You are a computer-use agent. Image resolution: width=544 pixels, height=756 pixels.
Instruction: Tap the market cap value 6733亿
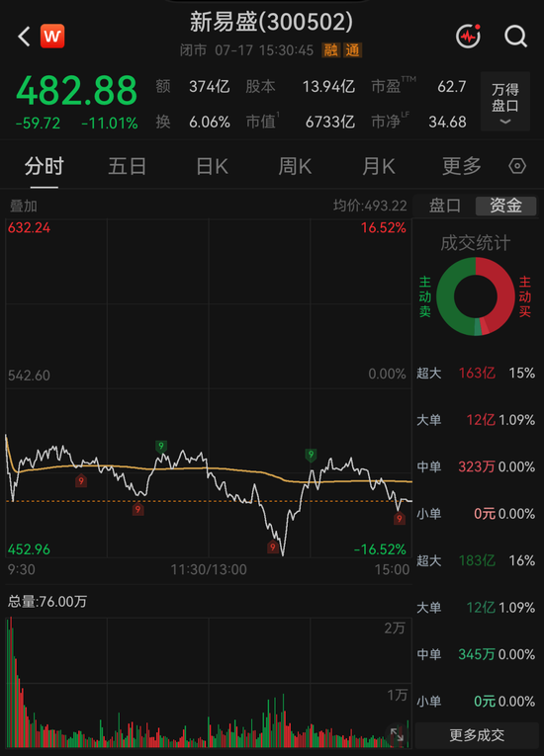pos(330,122)
